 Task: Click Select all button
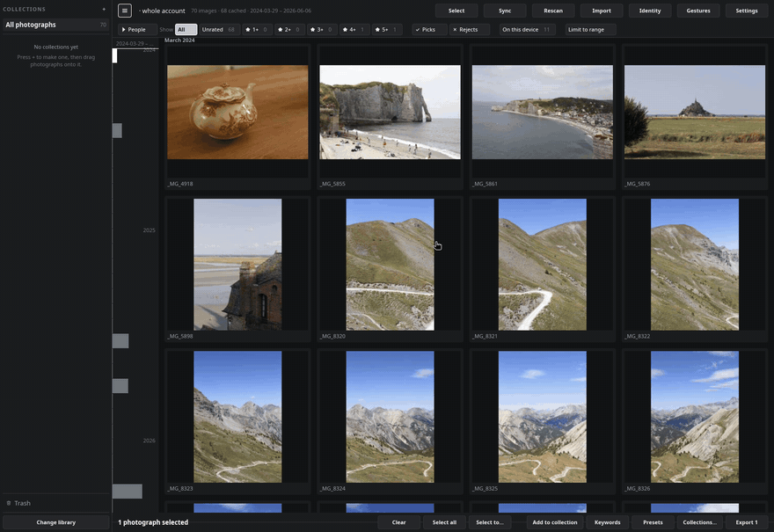(444, 522)
